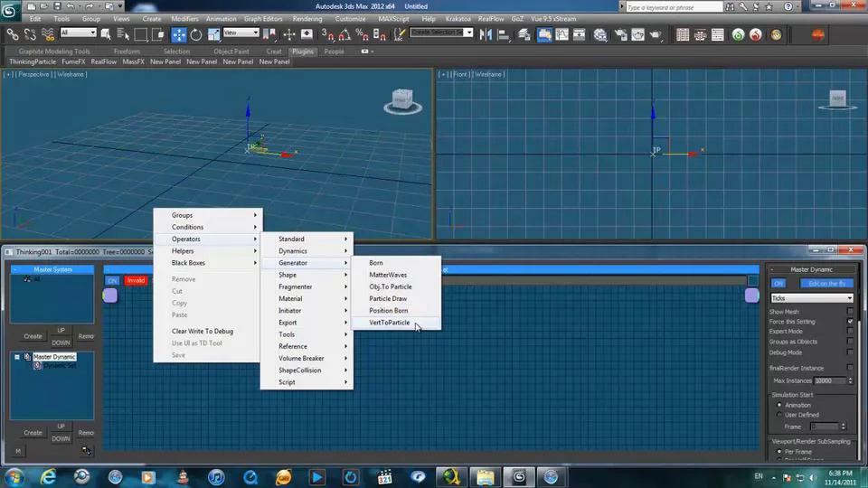Click the Save file icon in title bar
868x488 pixels.
pos(57,6)
